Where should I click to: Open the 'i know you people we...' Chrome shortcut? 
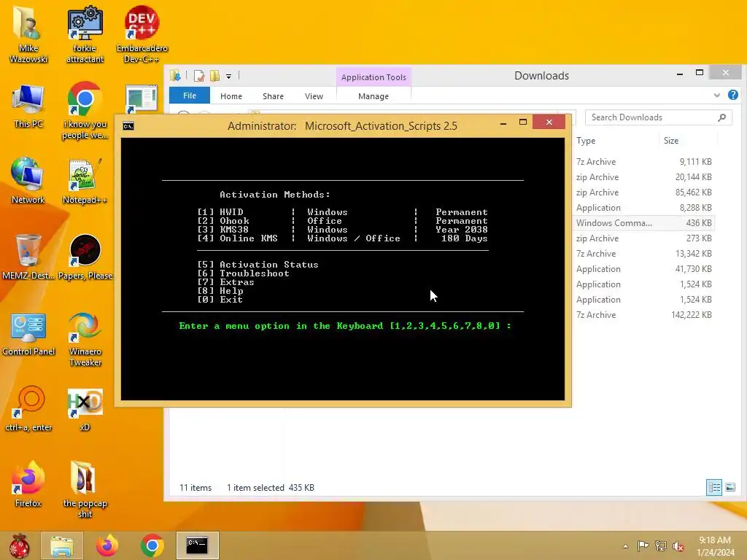pyautogui.click(x=85, y=111)
